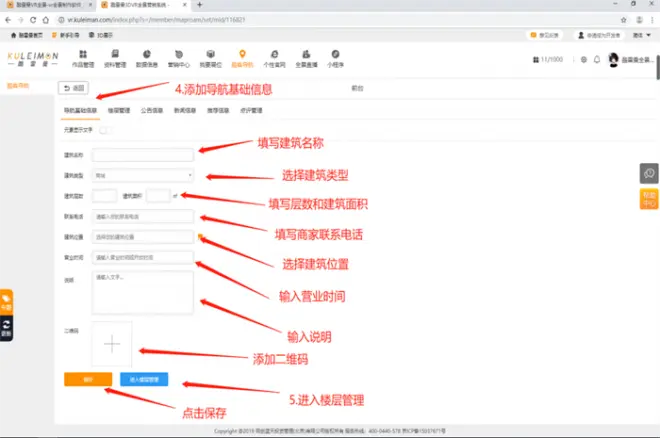Open the home bookmark in bookmarks bar
660x438 pixels.
point(27,35)
